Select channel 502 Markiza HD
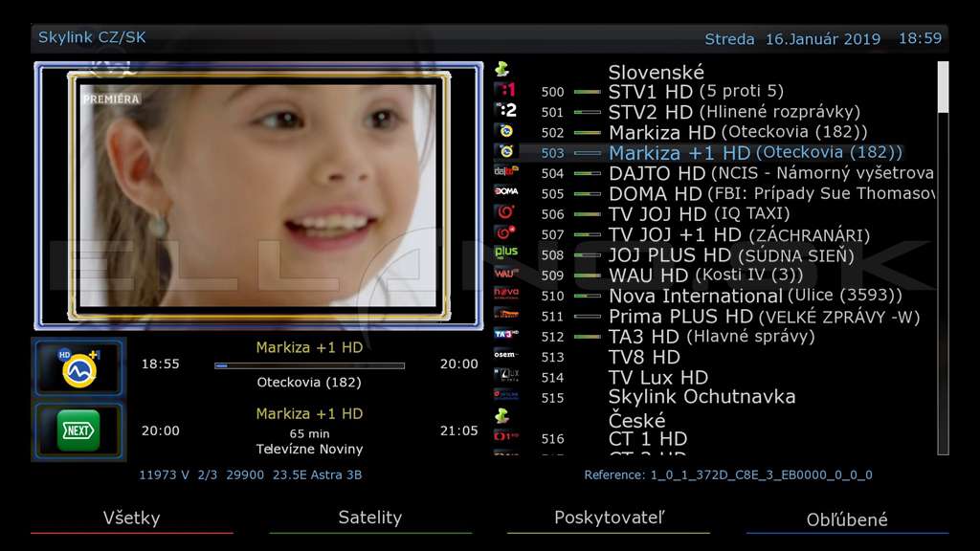 pos(714,132)
